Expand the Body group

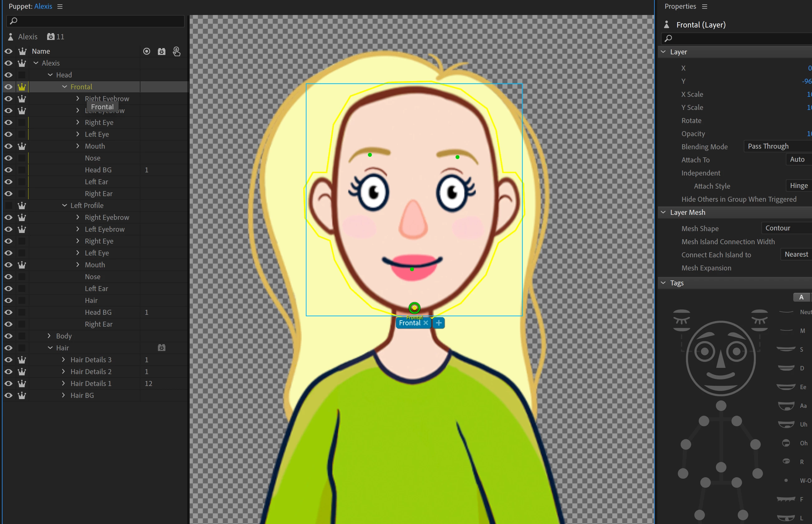pos(49,336)
